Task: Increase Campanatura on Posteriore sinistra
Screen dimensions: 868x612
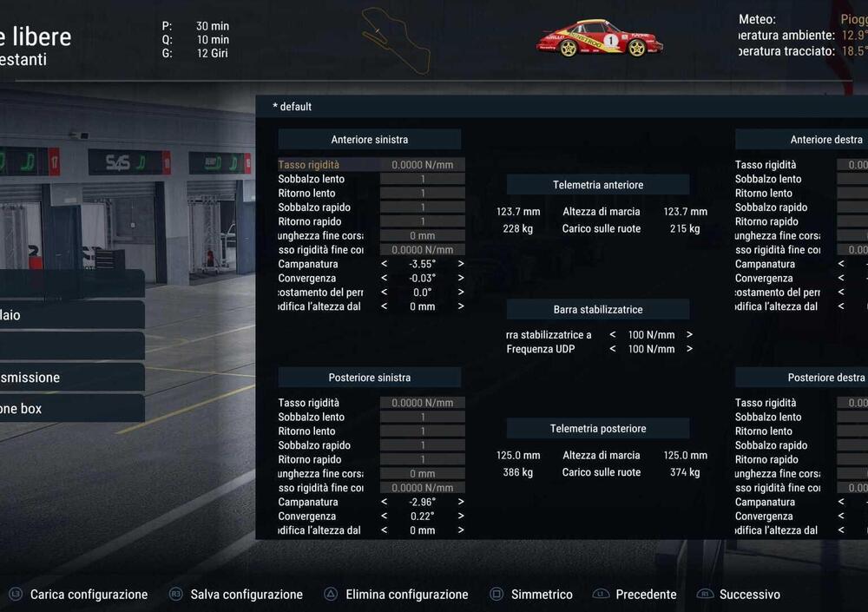Action: (461, 502)
